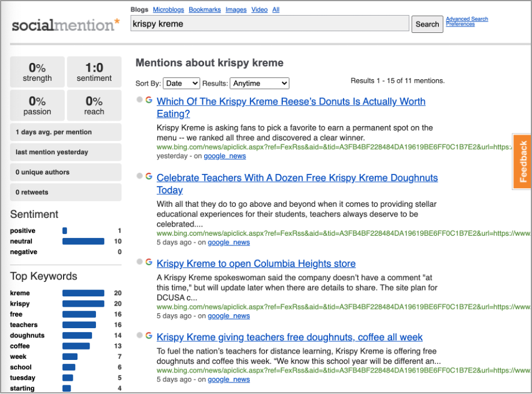Open the orange Feedback side tab
This screenshot has height=394, width=532.
coord(522,162)
